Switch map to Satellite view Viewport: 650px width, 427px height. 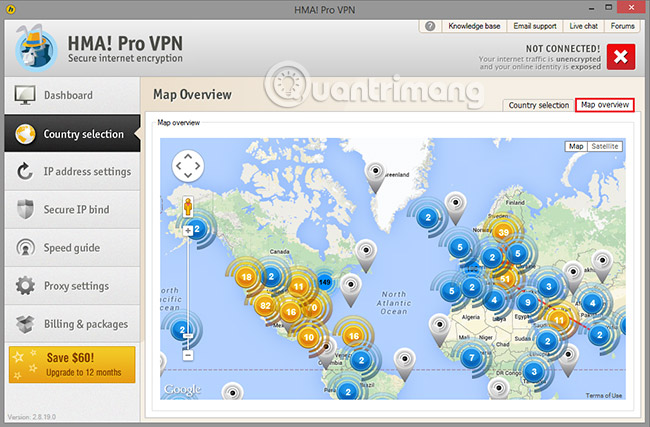(605, 146)
